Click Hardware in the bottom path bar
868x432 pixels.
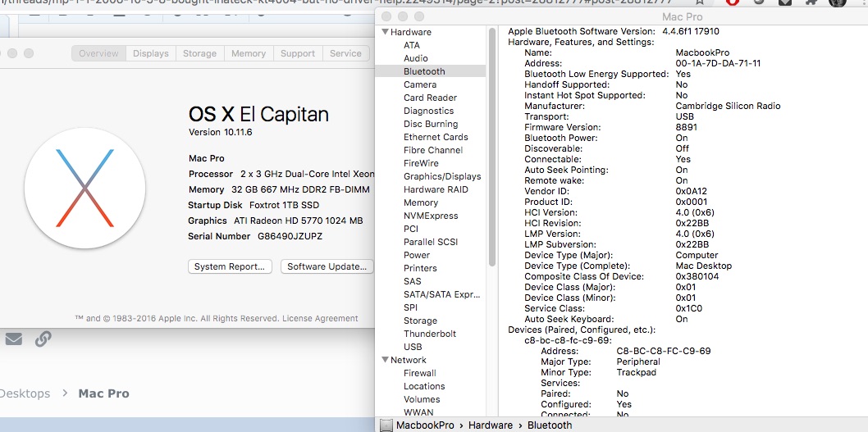(x=490, y=425)
